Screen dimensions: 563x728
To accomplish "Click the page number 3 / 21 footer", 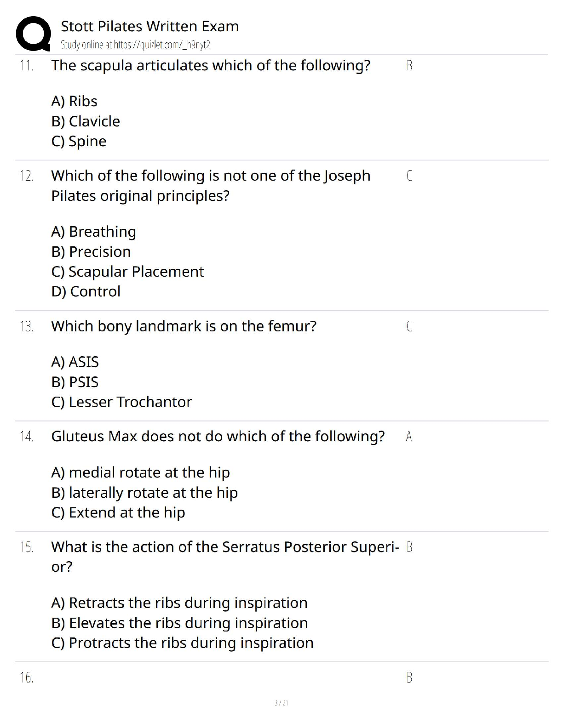I will (x=281, y=703).
